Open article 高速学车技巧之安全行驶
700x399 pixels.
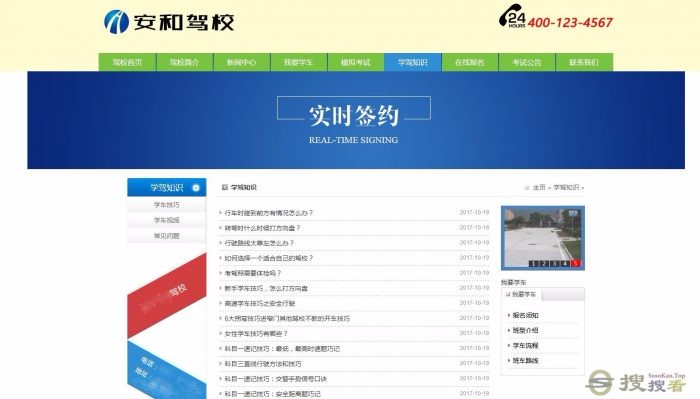pyautogui.click(x=259, y=303)
